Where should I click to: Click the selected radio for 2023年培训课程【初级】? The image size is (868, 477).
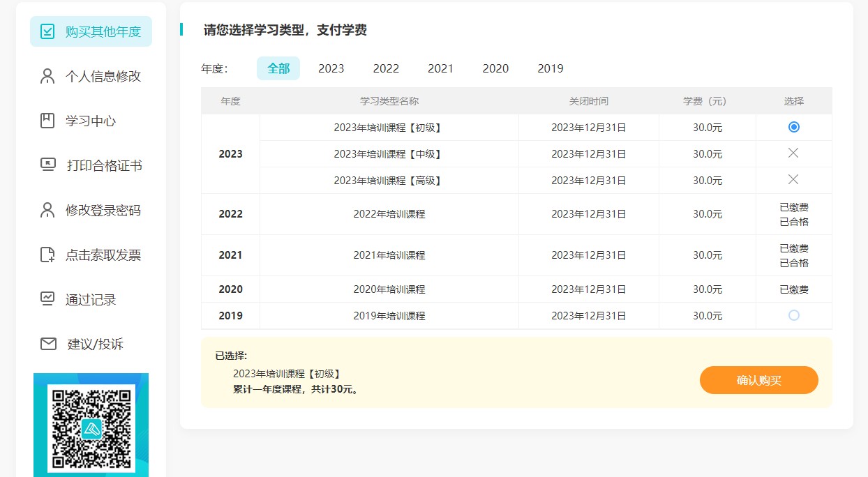793,127
